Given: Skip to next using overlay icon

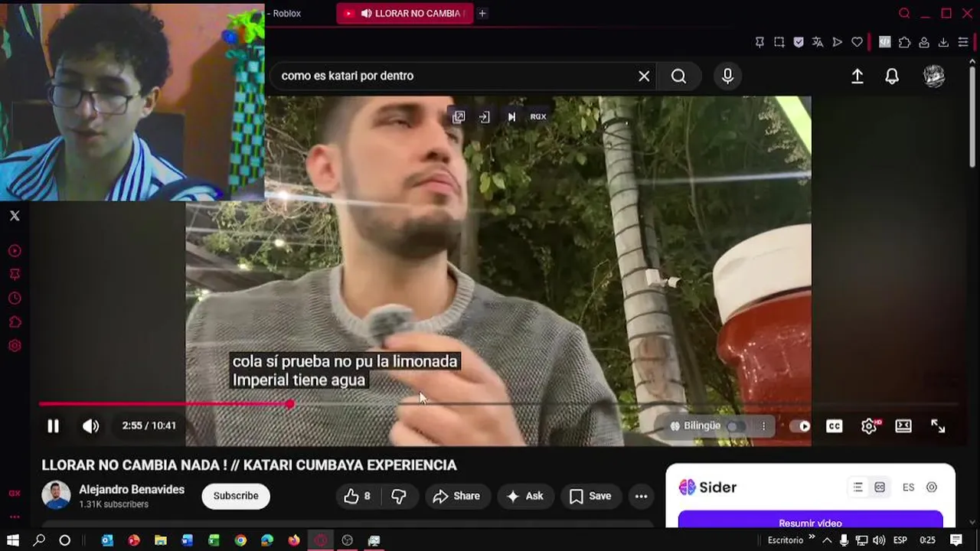Looking at the screenshot, I should 511,117.
